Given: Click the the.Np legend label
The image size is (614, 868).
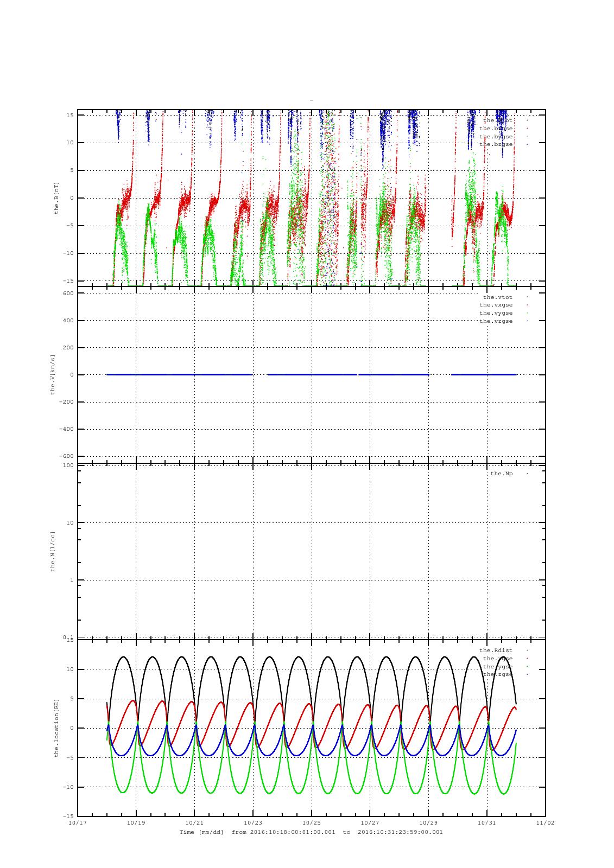Looking at the screenshot, I should pyautogui.click(x=501, y=474).
